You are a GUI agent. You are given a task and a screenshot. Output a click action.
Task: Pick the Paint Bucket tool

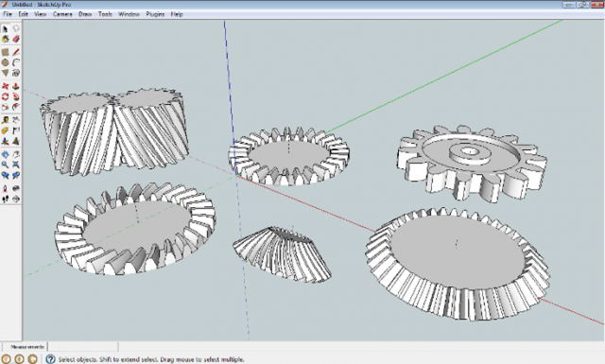[x=5, y=39]
